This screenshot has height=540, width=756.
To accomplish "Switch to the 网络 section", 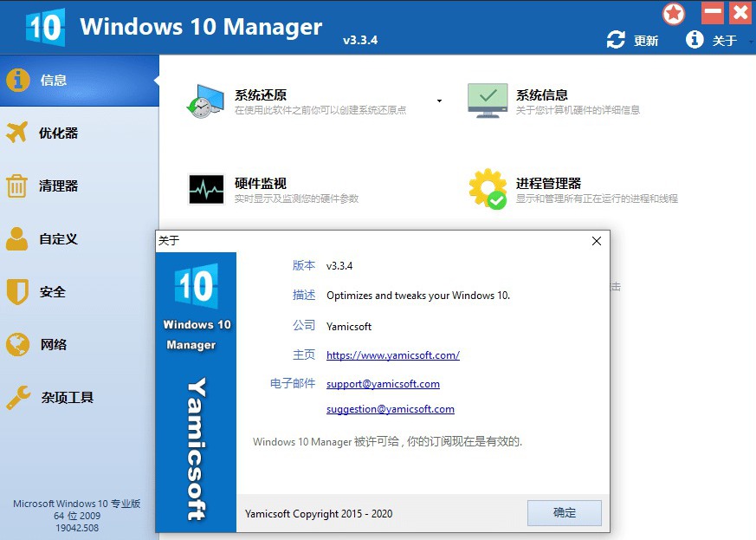I will 54,345.
